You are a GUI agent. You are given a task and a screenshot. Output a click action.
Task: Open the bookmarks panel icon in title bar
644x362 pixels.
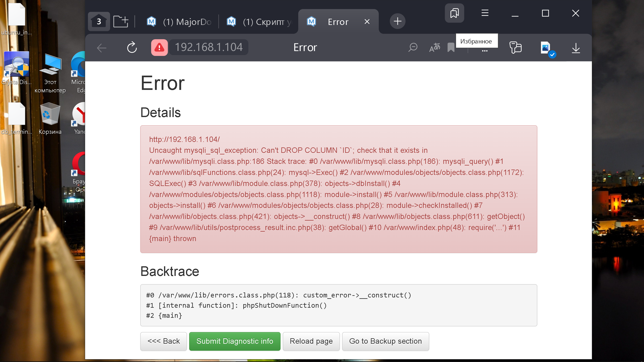click(x=454, y=13)
